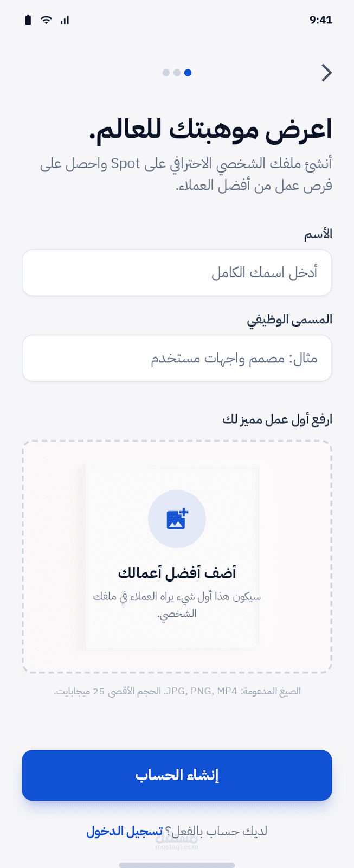The height and width of the screenshot is (868, 354).
Task: Tap the back chevron arrow at top
Action: coord(326,73)
